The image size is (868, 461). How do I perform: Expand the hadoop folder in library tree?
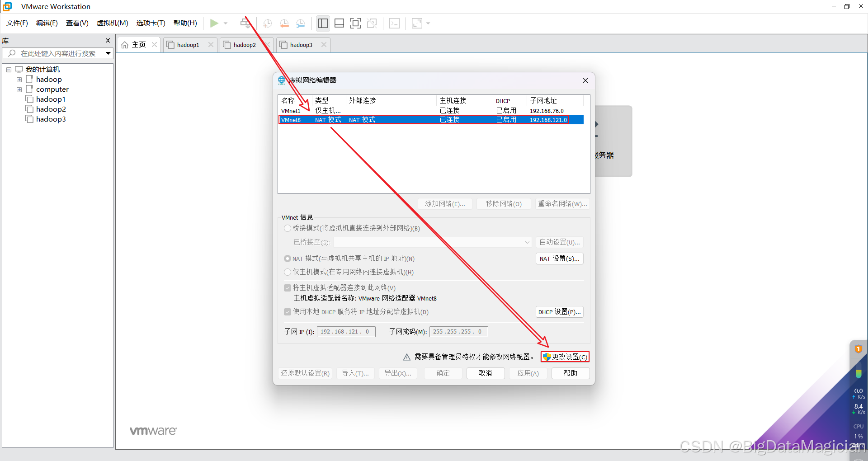[x=19, y=80]
